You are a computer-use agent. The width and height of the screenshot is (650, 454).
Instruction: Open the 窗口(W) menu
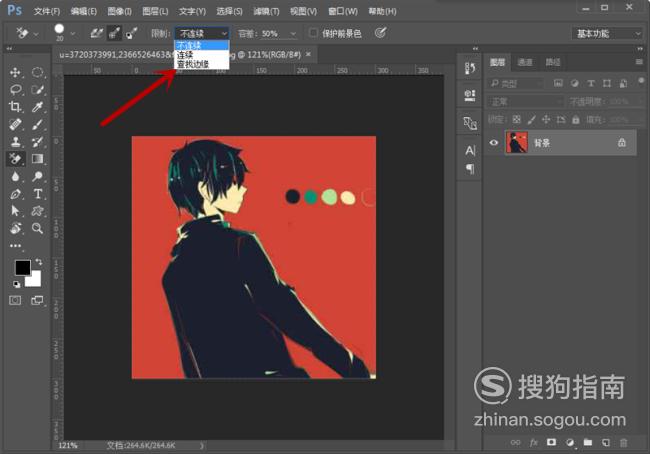343,11
